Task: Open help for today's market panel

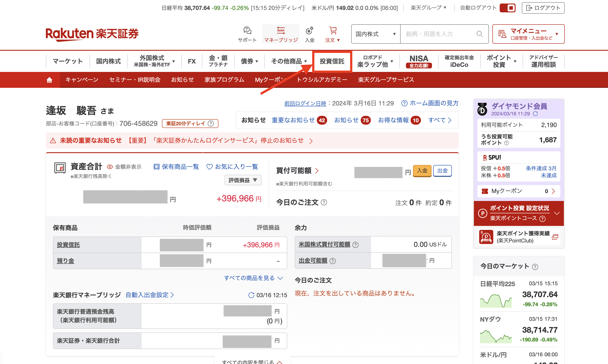Action: click(535, 267)
